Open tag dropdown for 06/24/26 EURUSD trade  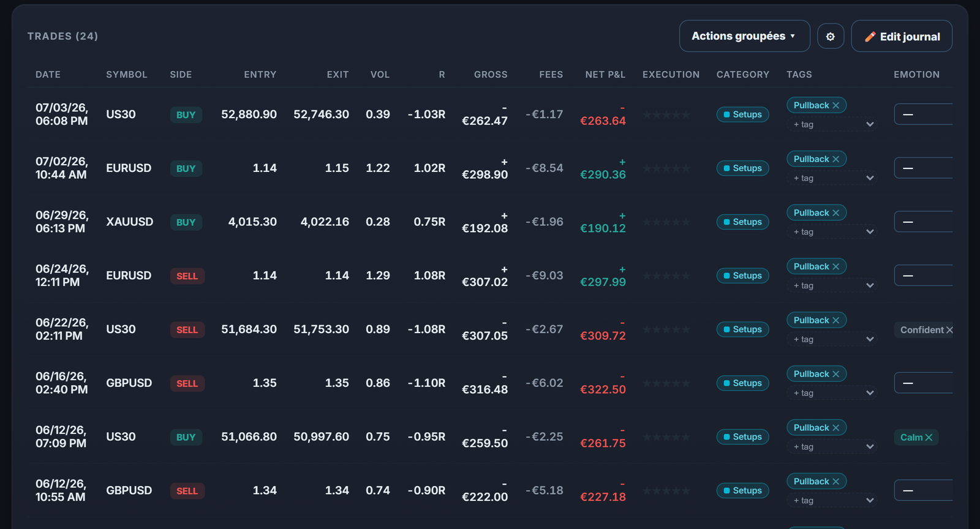click(x=832, y=286)
